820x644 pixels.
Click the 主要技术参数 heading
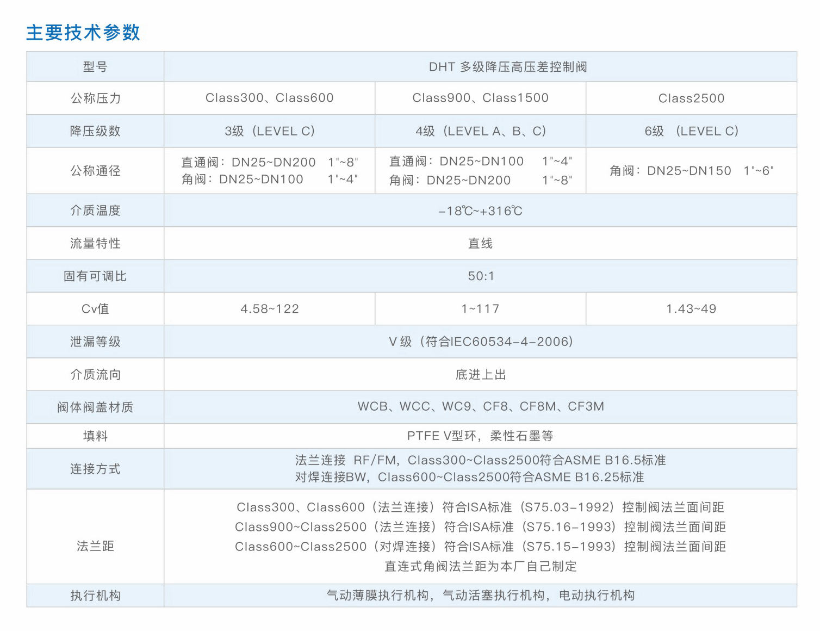[x=83, y=33]
